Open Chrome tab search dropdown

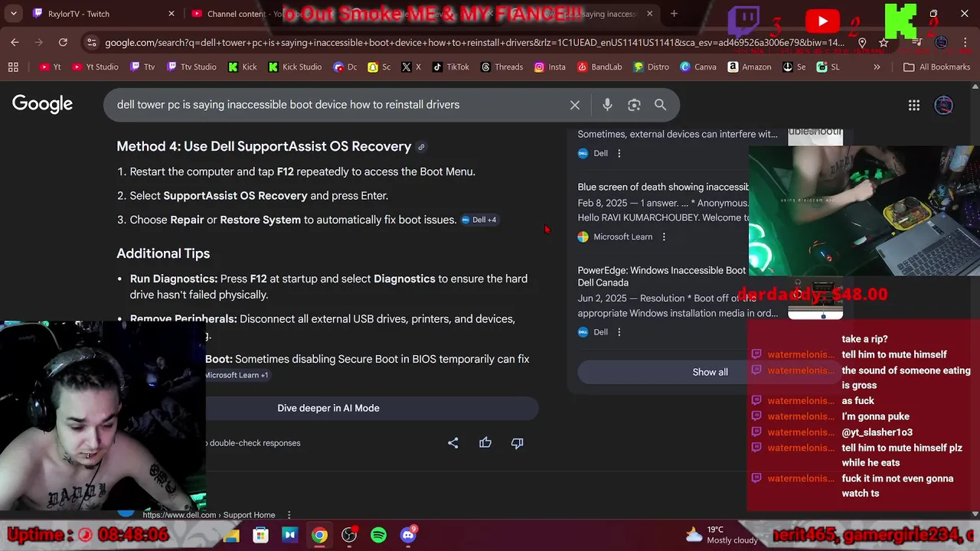(13, 14)
